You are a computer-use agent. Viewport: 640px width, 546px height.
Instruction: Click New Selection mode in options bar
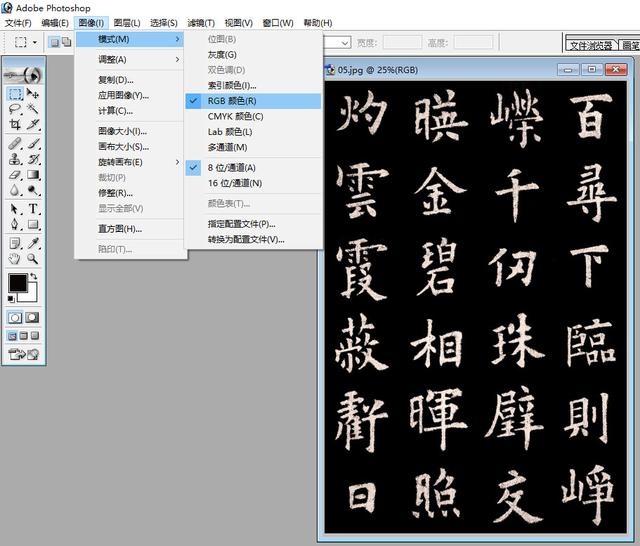[x=54, y=42]
